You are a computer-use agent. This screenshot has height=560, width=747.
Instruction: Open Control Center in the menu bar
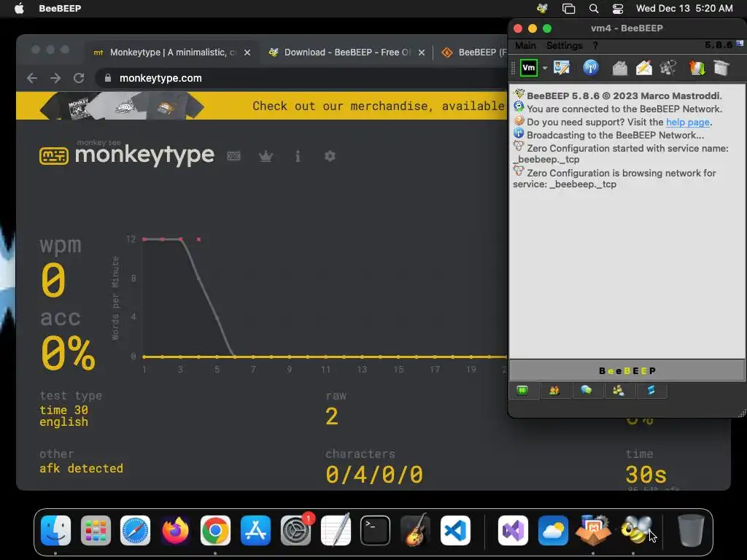[x=618, y=9]
